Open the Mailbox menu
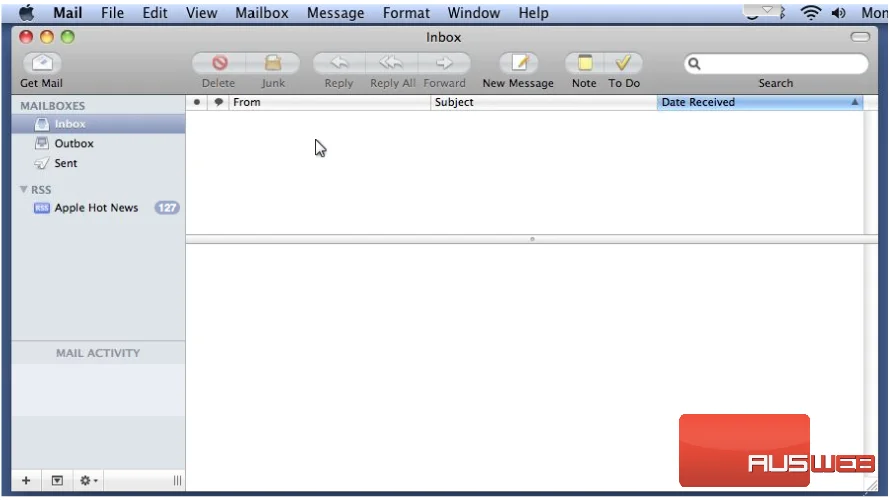Viewport: 889px width, 500px height. tap(261, 12)
